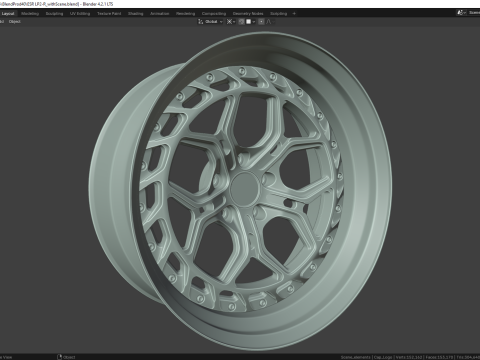Toggle proportional editing
480x360 pixels.
click(261, 22)
